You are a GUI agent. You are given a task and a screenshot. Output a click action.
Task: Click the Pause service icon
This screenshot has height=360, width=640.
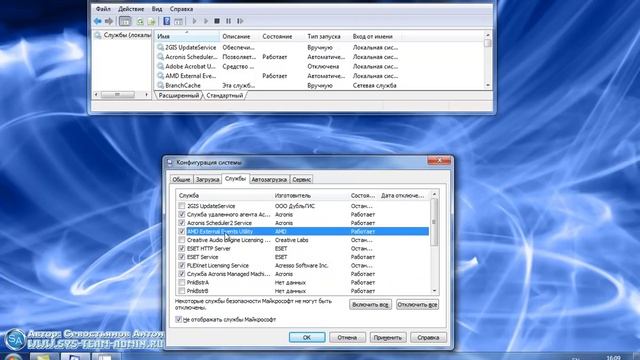229,21
